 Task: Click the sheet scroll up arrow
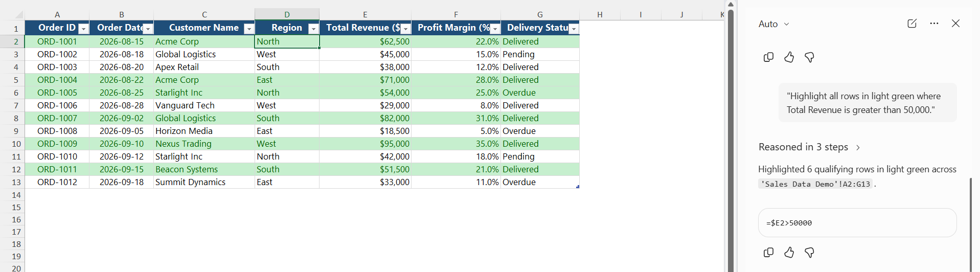click(731, 4)
